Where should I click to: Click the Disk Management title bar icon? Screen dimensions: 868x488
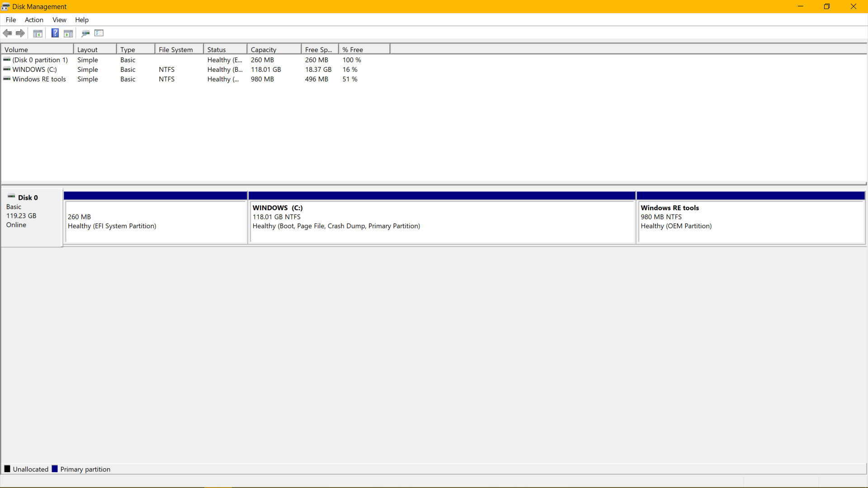[5, 6]
